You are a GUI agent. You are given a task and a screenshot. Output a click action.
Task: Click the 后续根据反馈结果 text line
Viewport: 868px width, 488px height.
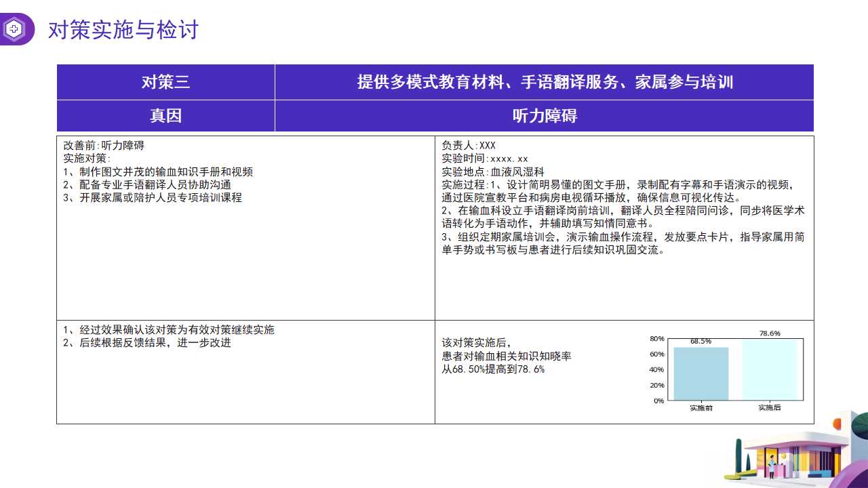pyautogui.click(x=147, y=343)
